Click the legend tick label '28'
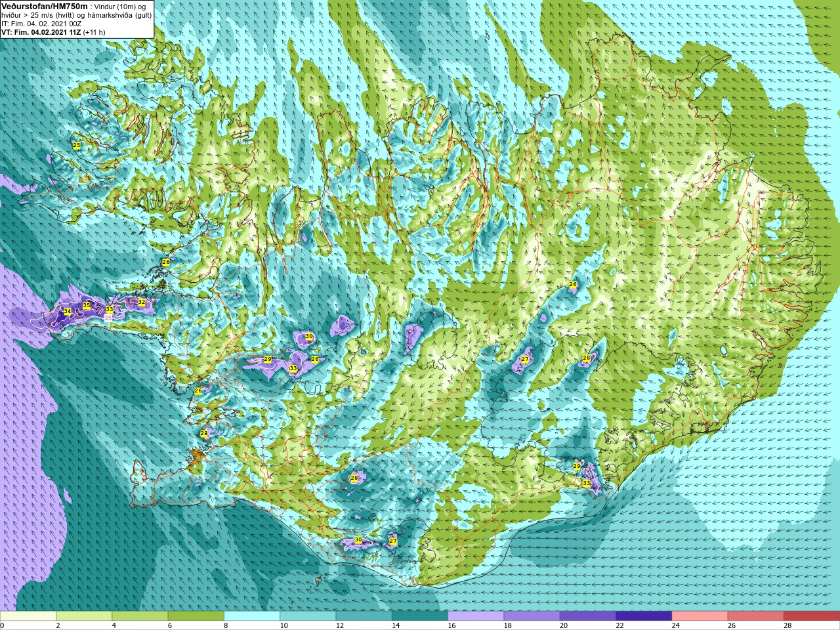 pyautogui.click(x=787, y=625)
